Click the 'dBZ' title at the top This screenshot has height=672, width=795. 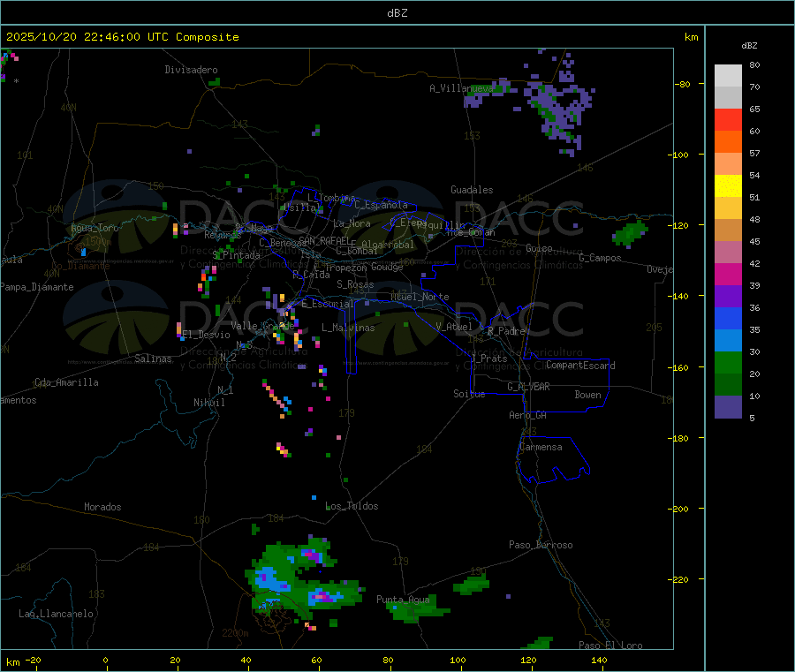(x=397, y=13)
